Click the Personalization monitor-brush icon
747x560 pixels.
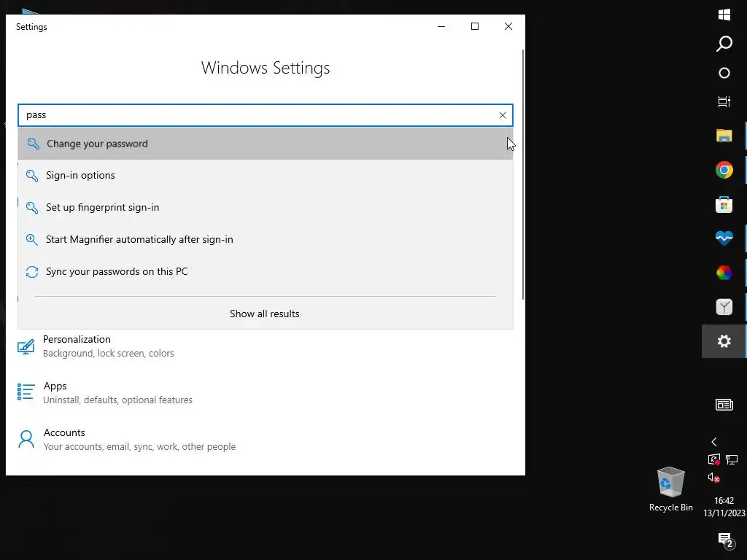[26, 346]
